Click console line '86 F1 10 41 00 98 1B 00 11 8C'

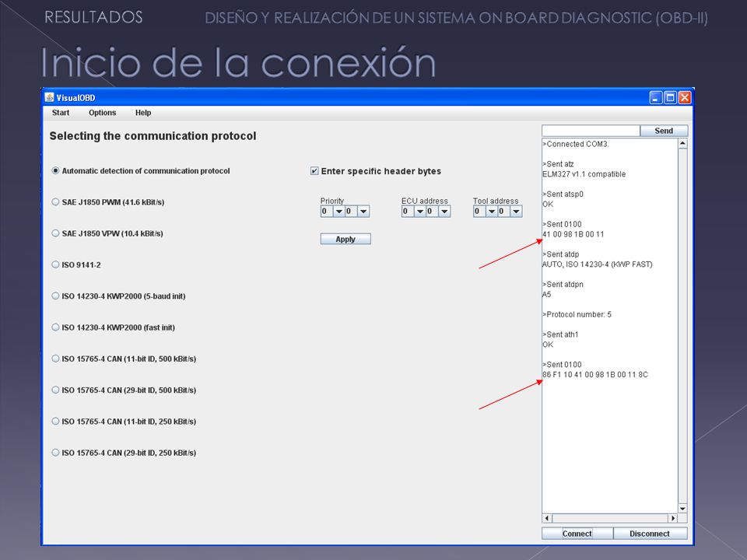coord(595,375)
